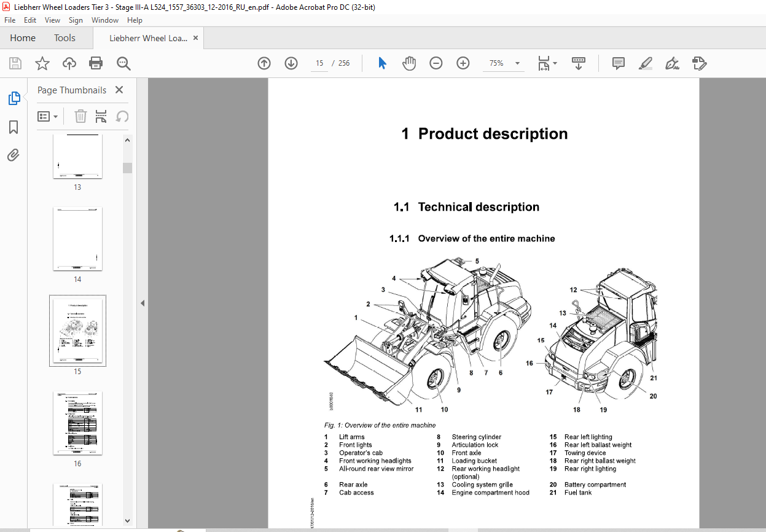Collapse the navigation pane arrow
This screenshot has width=766, height=532.
point(143,303)
